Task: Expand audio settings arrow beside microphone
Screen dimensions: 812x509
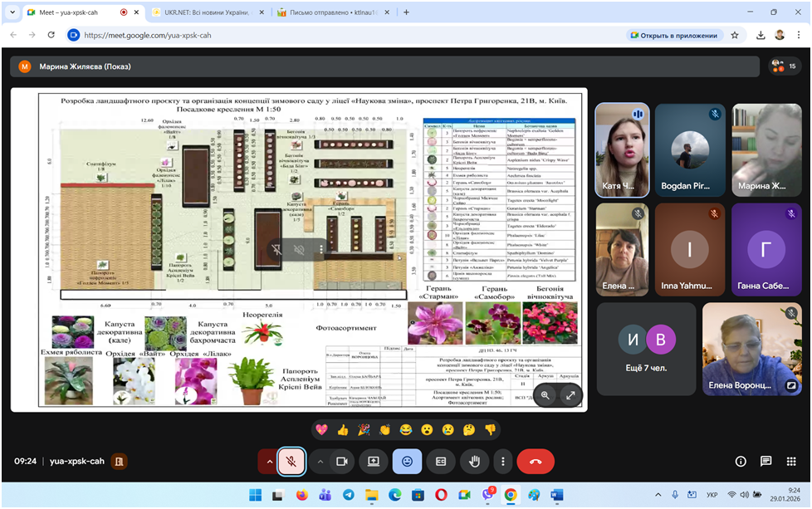Action: click(x=269, y=461)
